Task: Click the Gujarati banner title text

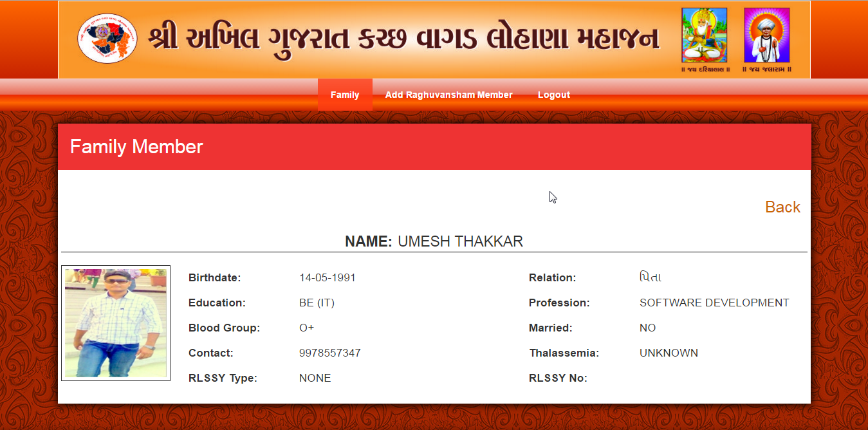Action: pos(403,39)
